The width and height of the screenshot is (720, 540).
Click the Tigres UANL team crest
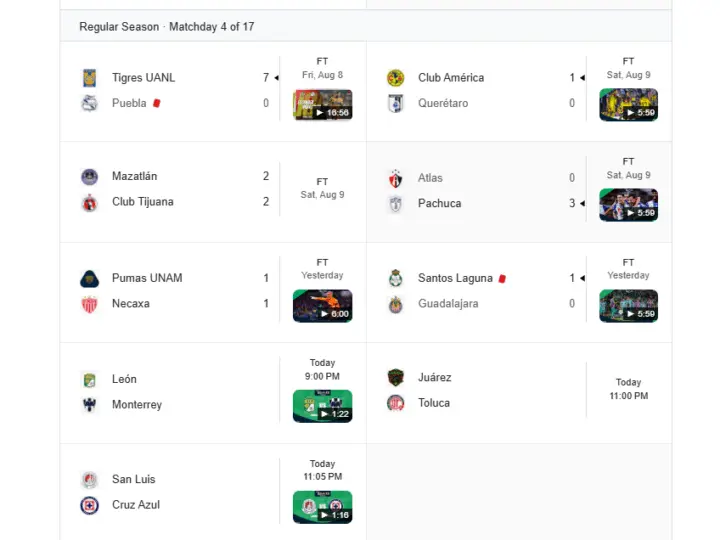(90, 78)
